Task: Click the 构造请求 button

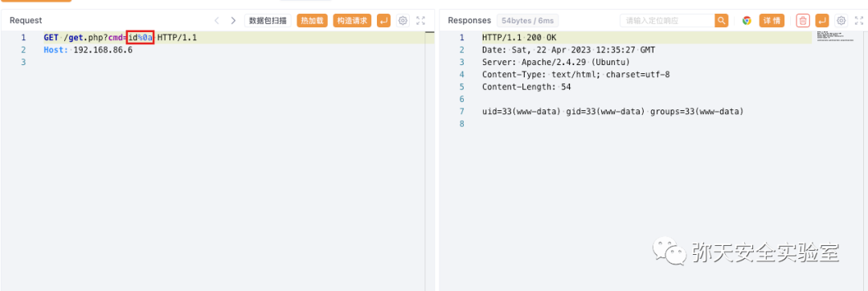Action: [x=352, y=20]
